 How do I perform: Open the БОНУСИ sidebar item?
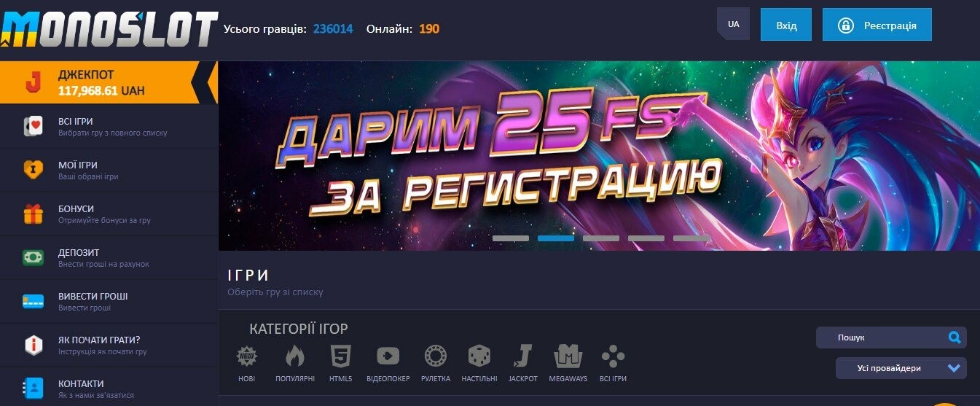[x=109, y=214]
